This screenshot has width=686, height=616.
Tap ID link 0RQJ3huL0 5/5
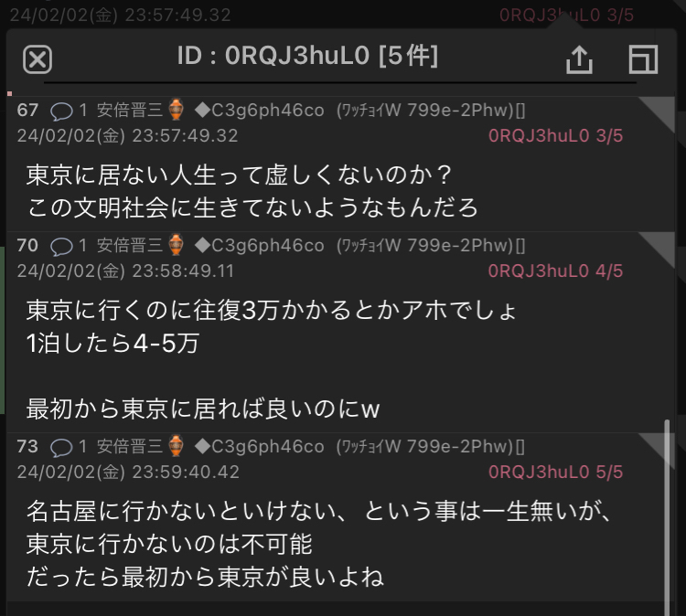[555, 473]
